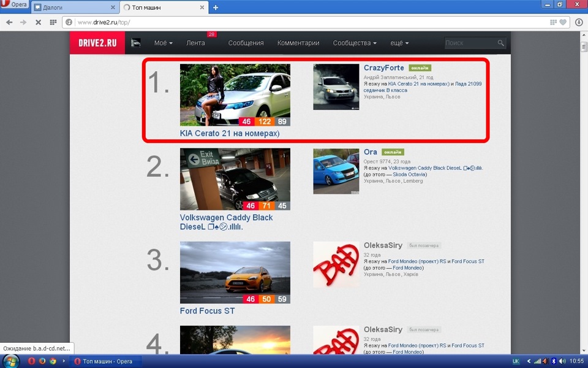Click the 71 orange counter on Caddy photo
The image size is (588, 368).
266,206
